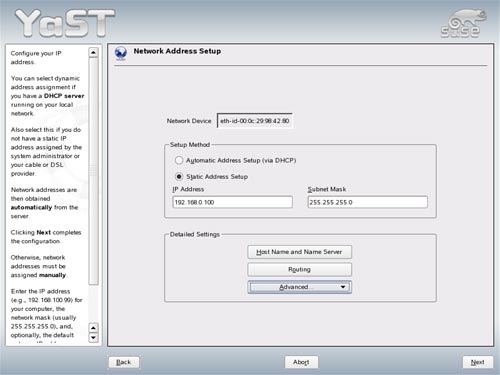Screen dimensions: 500x375
Task: Click the Subnet Mask input field
Action: tap(367, 202)
